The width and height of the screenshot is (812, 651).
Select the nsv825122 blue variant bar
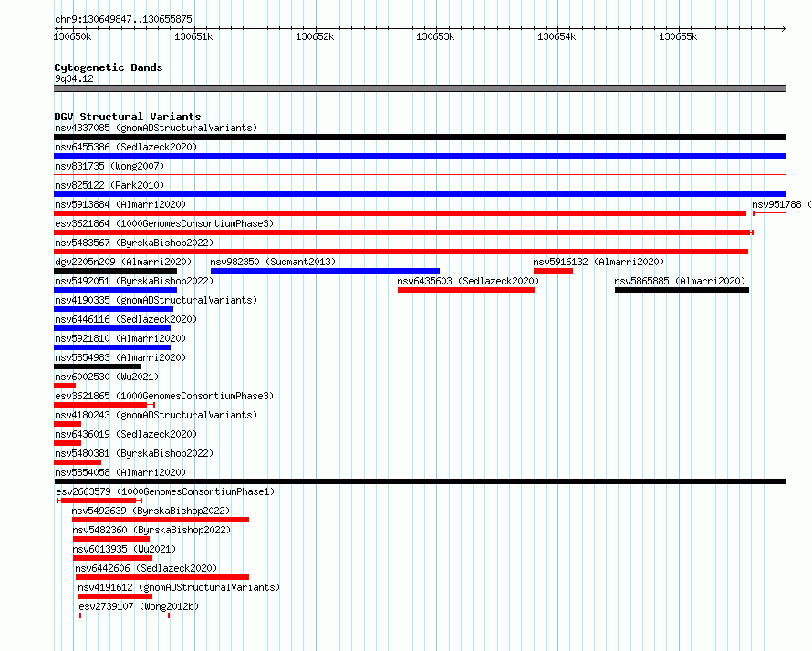pos(420,194)
